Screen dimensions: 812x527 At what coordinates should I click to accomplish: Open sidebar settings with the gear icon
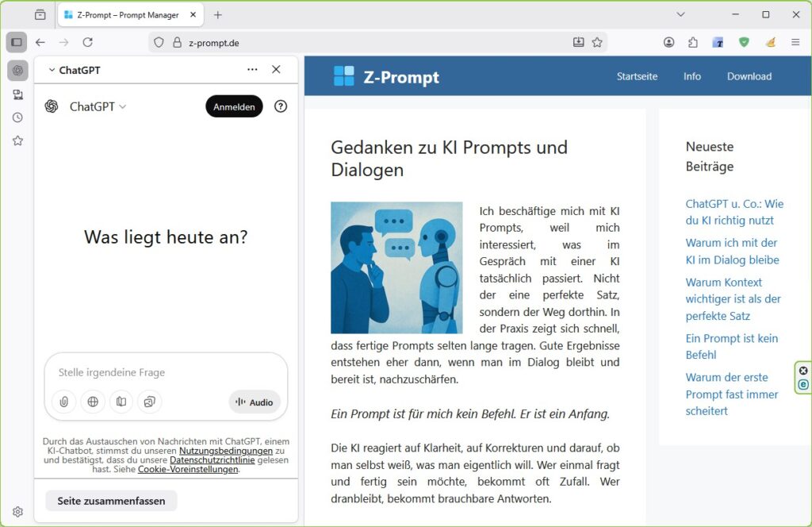(17, 512)
